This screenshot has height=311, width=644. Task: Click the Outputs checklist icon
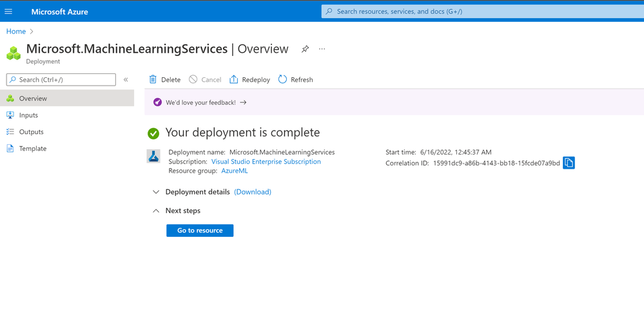[x=10, y=132]
